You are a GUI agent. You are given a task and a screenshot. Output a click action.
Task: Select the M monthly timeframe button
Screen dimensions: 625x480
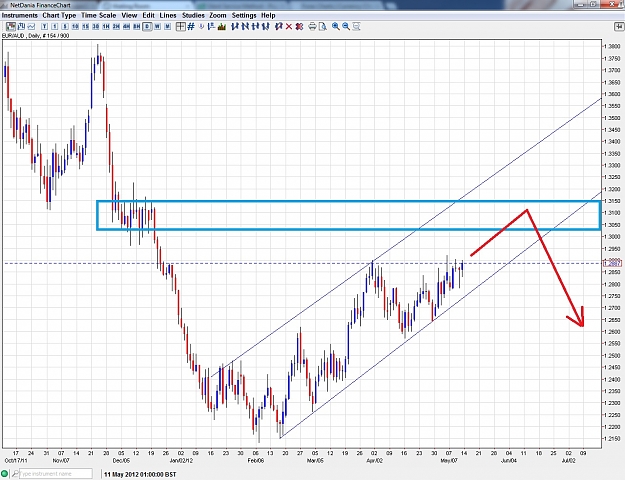tap(167, 26)
